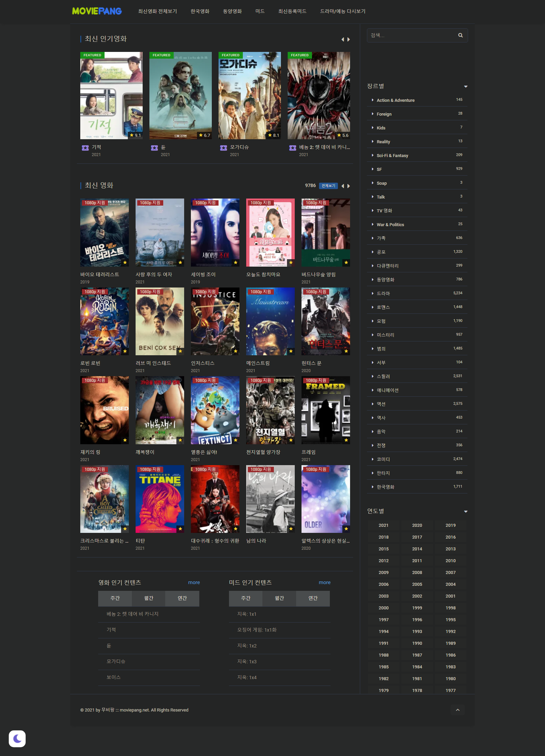
Task: Select 주간 tab under 미드 인기 컨텐츠
Action: click(246, 598)
